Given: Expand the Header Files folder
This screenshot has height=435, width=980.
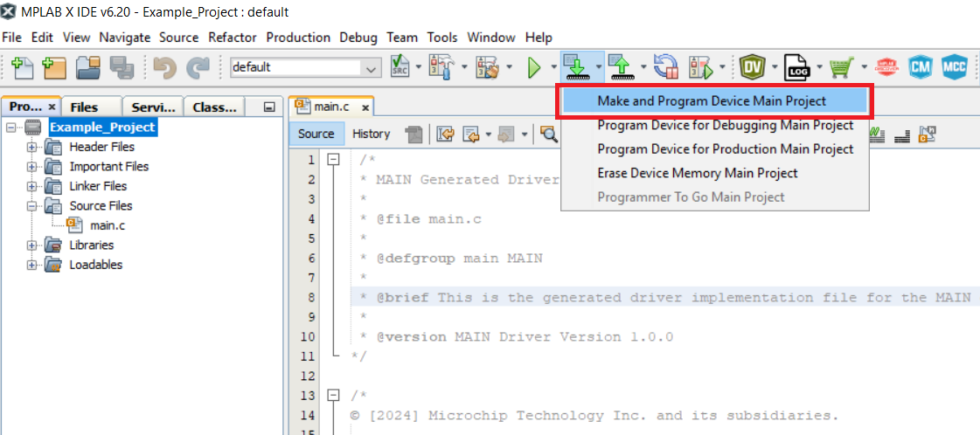Looking at the screenshot, I should tap(31, 148).
